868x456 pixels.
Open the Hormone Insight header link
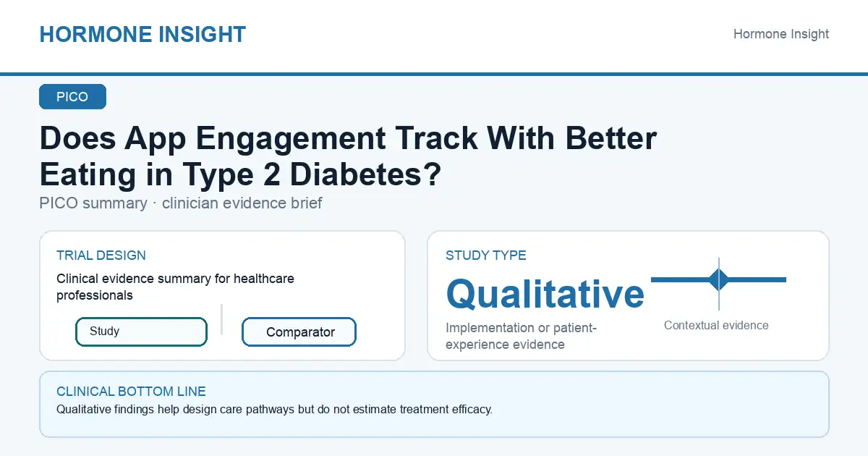point(781,34)
